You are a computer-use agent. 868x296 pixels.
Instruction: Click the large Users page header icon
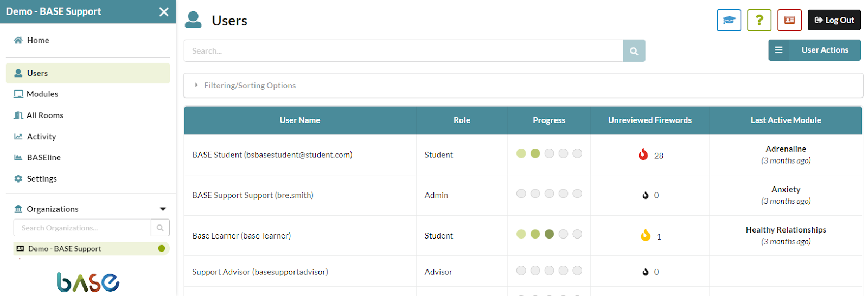pos(193,20)
